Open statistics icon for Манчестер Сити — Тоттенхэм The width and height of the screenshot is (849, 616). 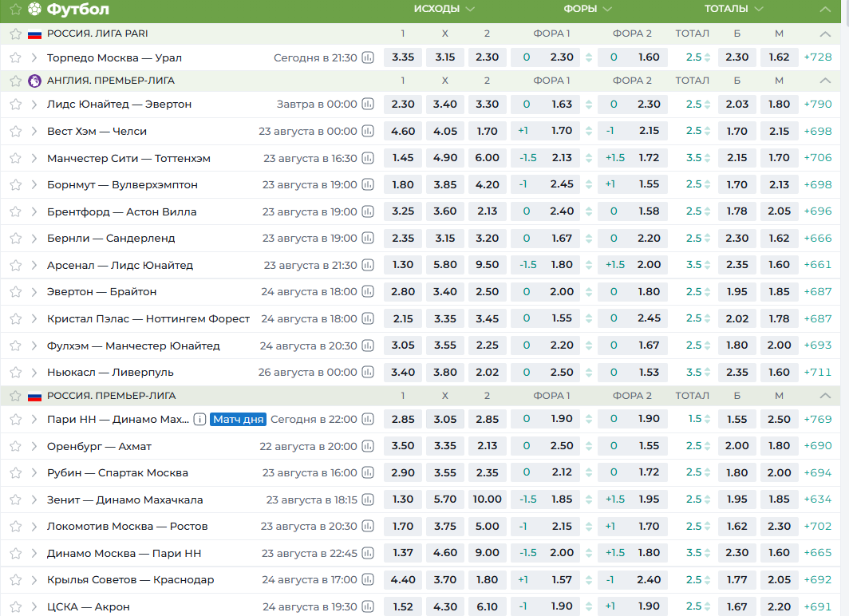pos(368,158)
